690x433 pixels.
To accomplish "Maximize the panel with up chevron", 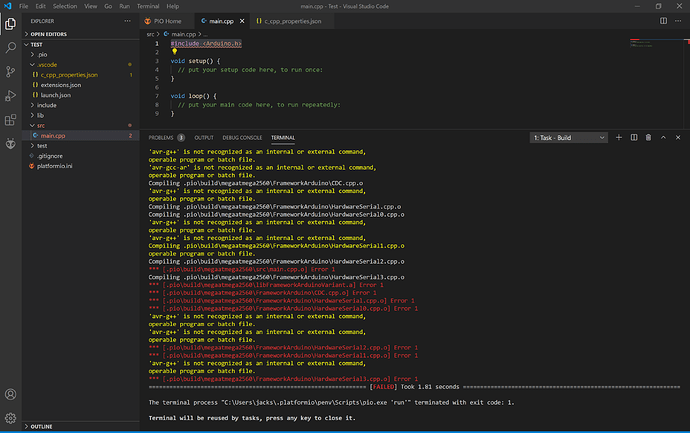I will click(x=663, y=138).
